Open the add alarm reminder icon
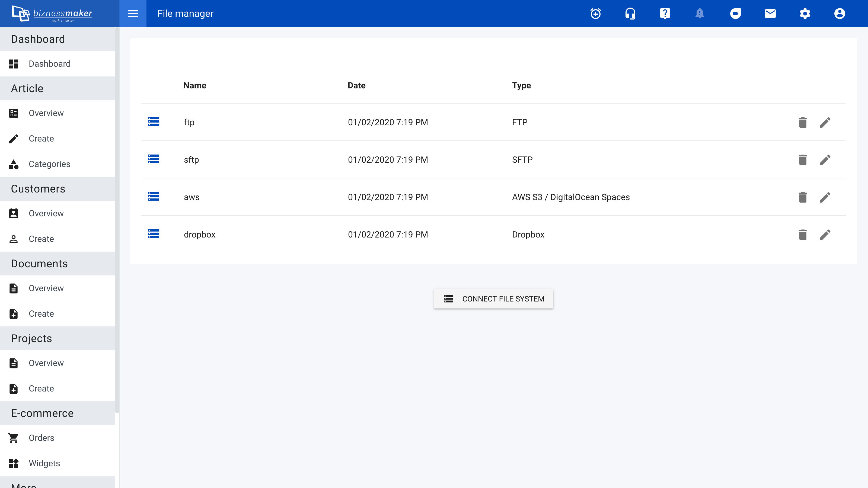The width and height of the screenshot is (868, 488). pos(595,14)
